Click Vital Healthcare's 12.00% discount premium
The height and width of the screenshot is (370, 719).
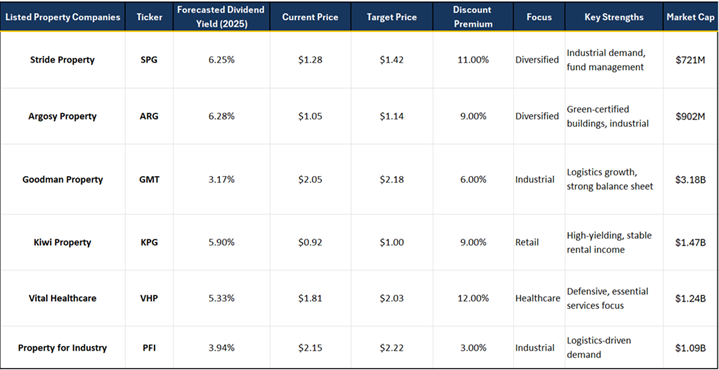pyautogui.click(x=472, y=298)
